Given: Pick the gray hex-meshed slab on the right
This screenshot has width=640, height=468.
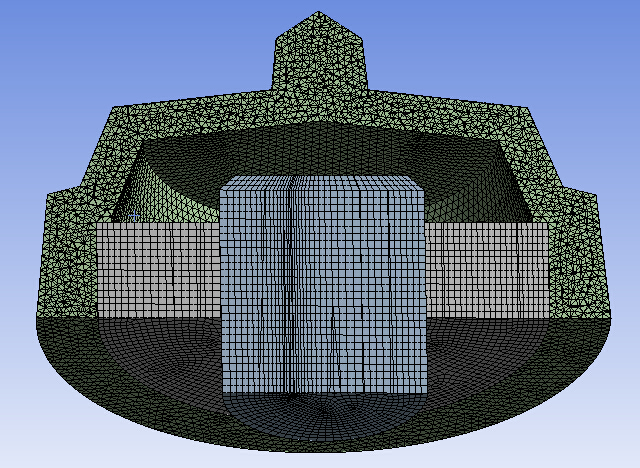Looking at the screenshot, I should point(488,270).
